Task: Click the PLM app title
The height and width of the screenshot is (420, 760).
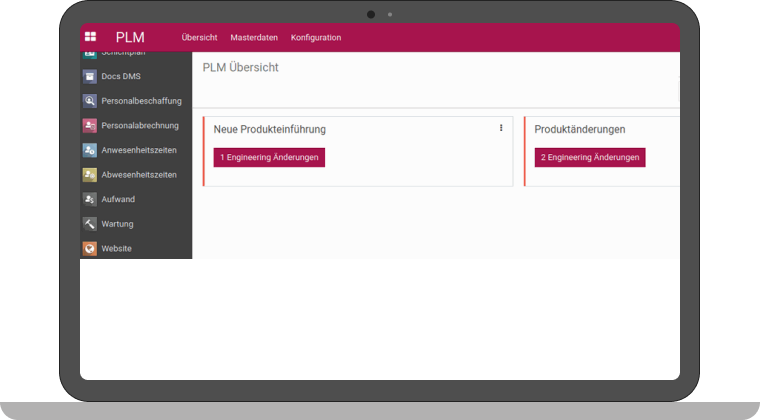Action: (130, 37)
